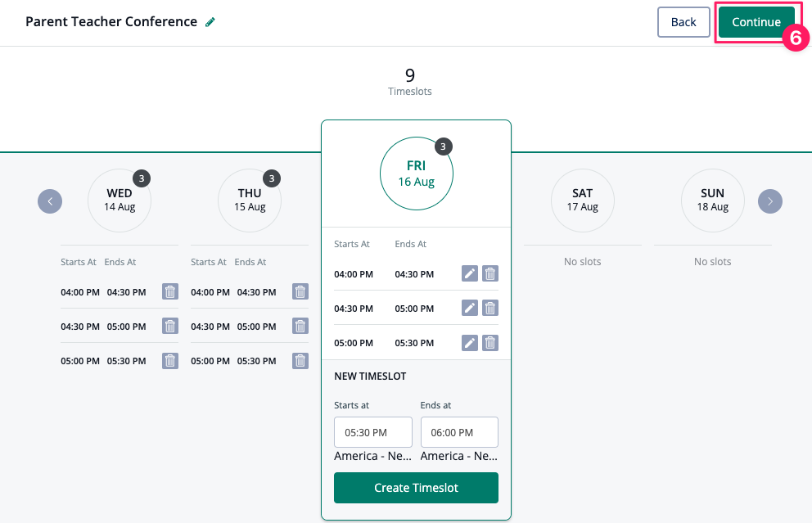This screenshot has height=523, width=812.
Task: Click the Continue button
Action: [x=756, y=22]
